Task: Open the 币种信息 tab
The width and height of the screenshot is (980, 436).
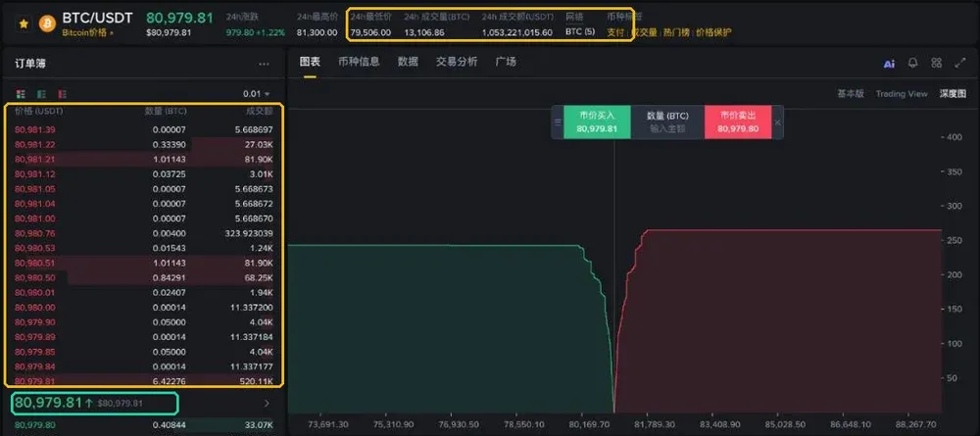Action: [359, 62]
